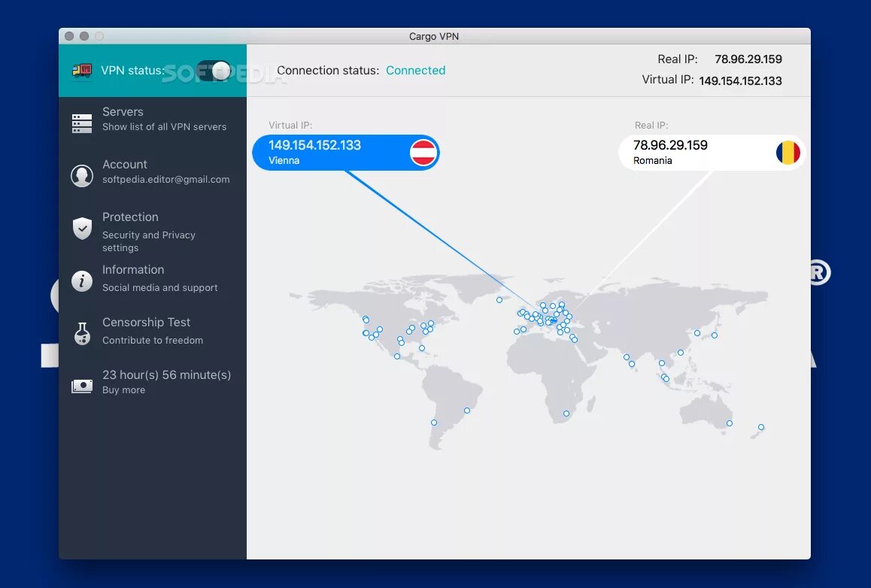The image size is (871, 588).
Task: Click the Account profile avatar icon
Action: pos(82,175)
